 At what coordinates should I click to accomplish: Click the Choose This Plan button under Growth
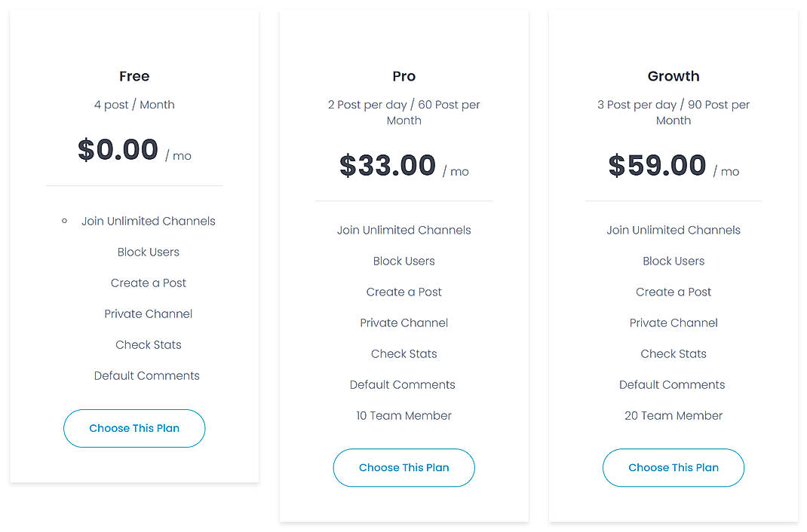[673, 467]
